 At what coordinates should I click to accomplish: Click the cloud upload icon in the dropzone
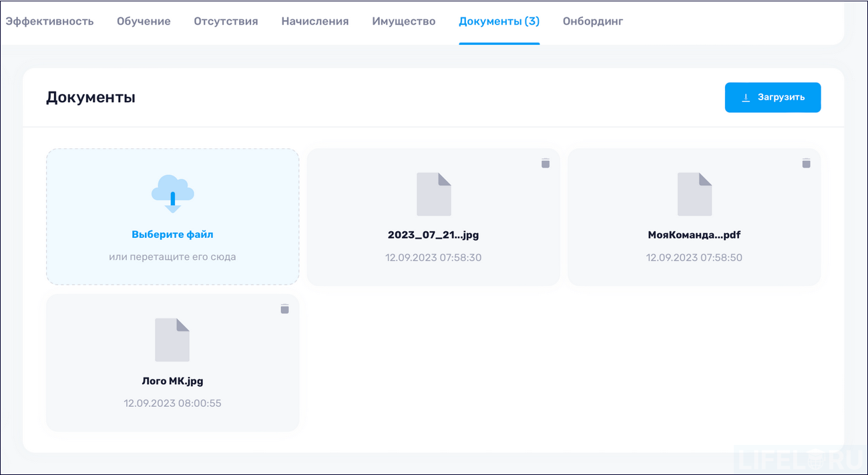click(x=172, y=194)
